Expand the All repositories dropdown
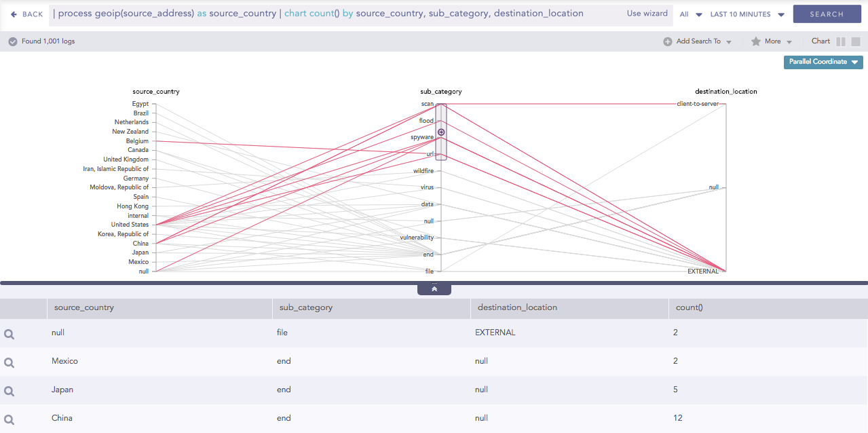Viewport: 868px width, 433px height. coord(691,14)
